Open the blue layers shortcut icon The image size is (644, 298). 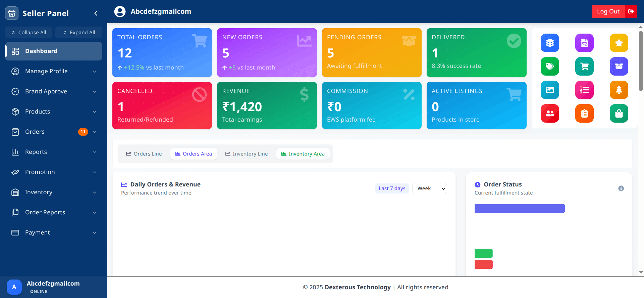click(x=550, y=43)
